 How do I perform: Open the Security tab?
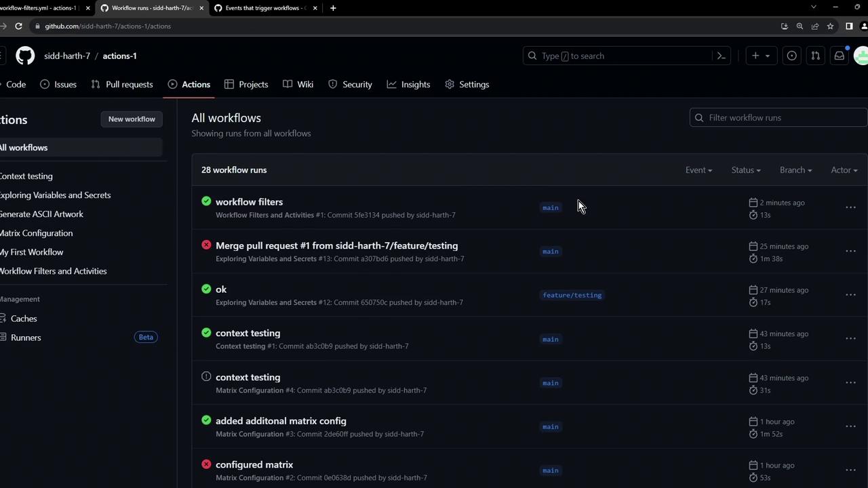(350, 84)
